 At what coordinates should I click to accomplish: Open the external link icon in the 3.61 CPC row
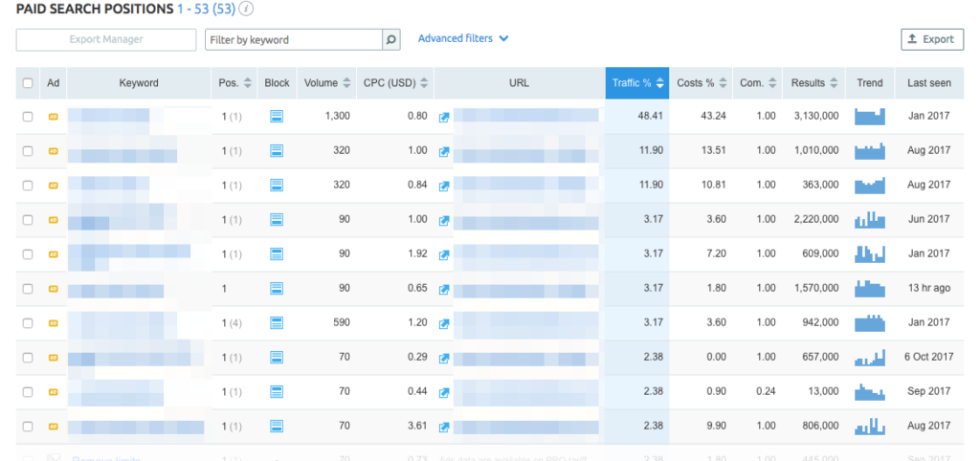tap(444, 427)
